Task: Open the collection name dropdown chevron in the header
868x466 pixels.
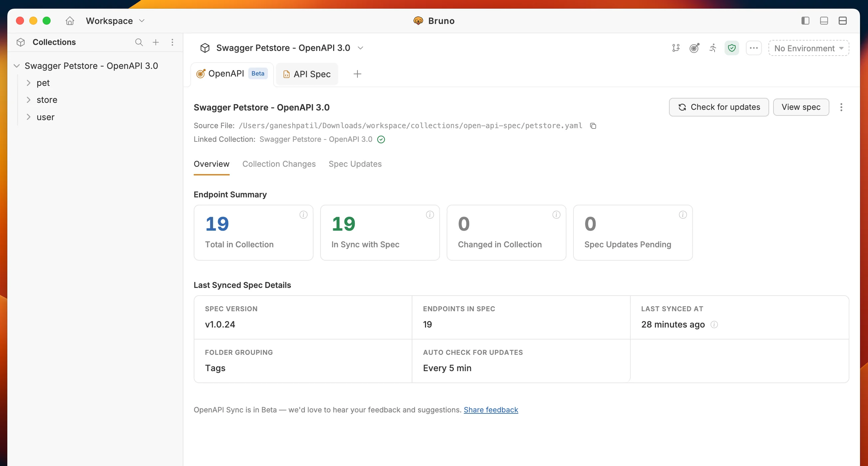Action: (x=360, y=48)
